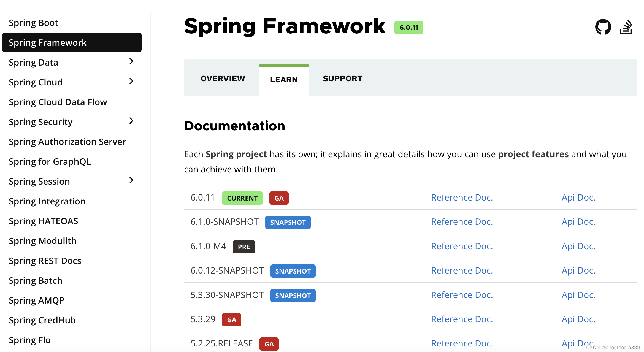
Task: Switch to the SUPPORT tab
Action: 342,78
